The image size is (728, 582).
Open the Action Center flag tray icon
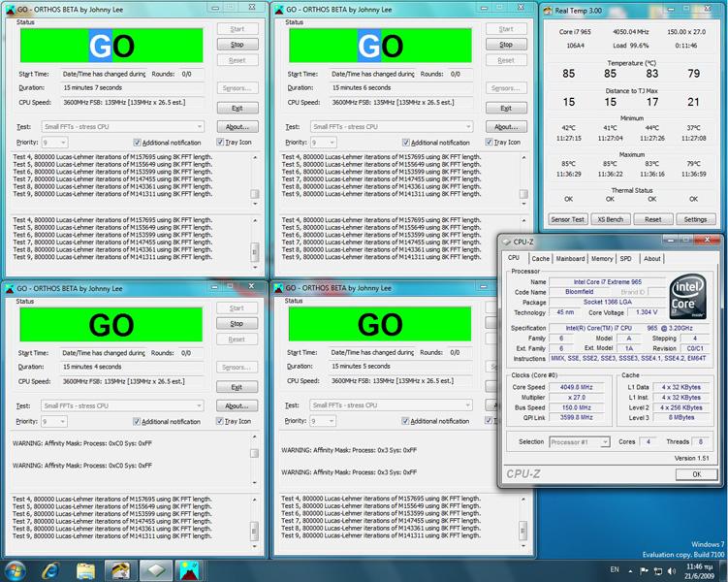pyautogui.click(x=644, y=571)
